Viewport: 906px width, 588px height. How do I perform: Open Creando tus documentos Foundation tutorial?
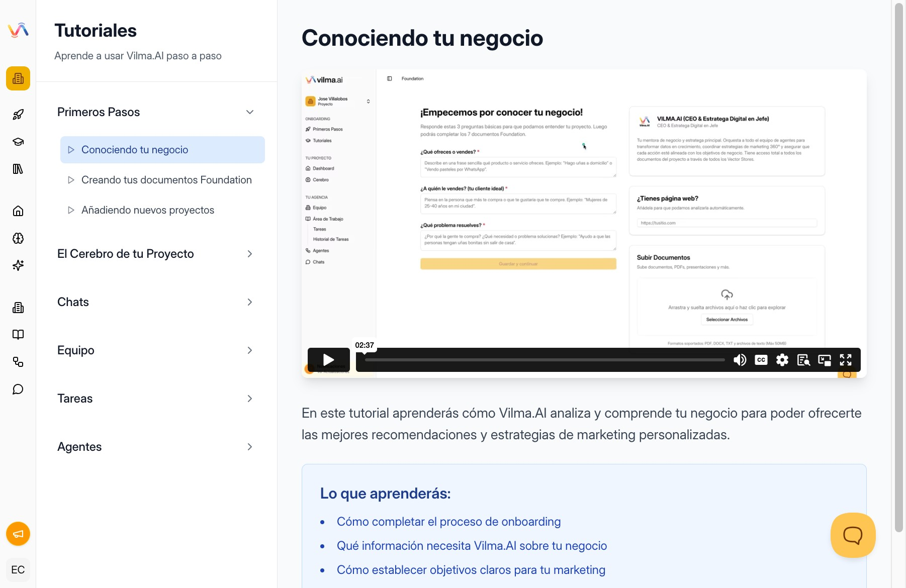tap(162, 180)
